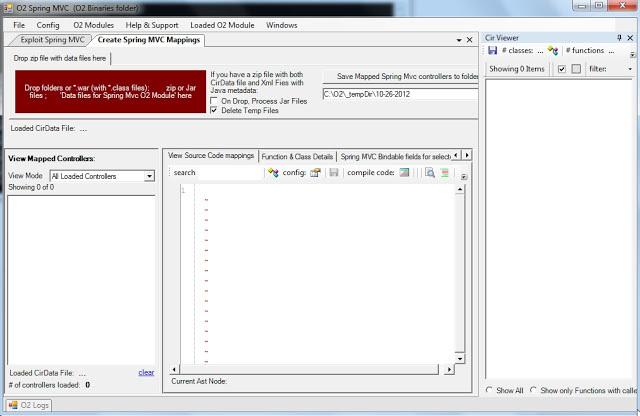This screenshot has width=640, height=416.
Task: Open the O2 Modules menu
Action: coord(93,24)
